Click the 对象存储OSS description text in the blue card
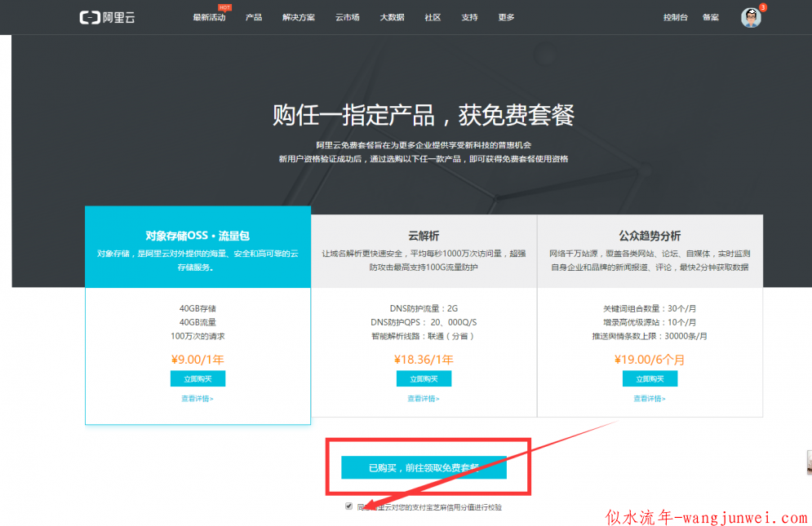The height and width of the screenshot is (526, 812). pos(197,260)
